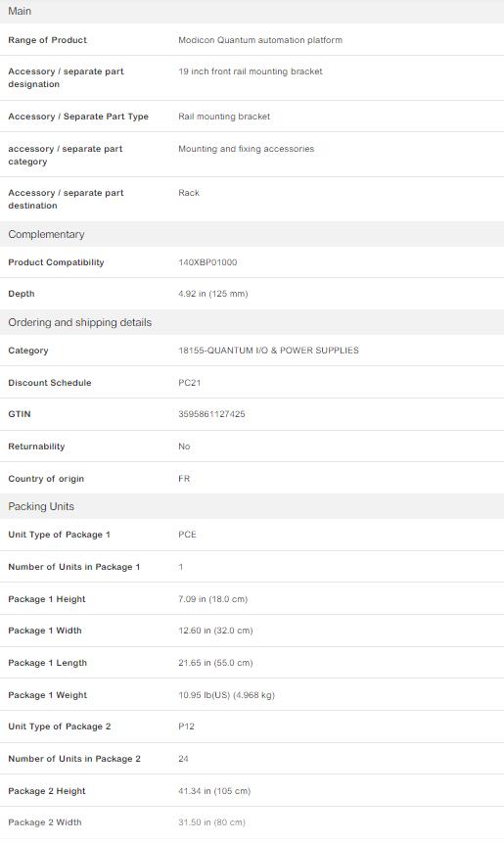Screen dimensions: 504x843
Task: Select the Mounting and fixing accessories value
Action: [x=246, y=149]
